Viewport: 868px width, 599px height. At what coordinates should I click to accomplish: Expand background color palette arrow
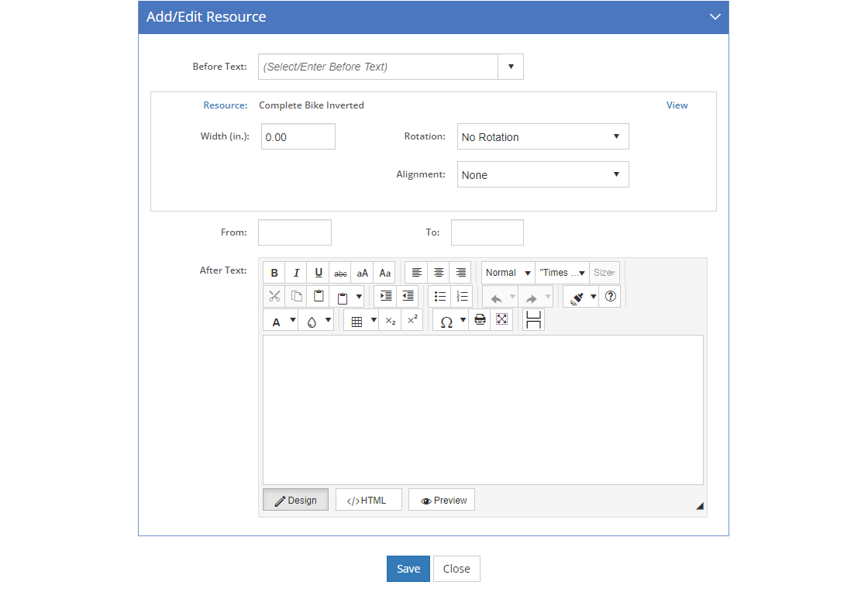[329, 320]
